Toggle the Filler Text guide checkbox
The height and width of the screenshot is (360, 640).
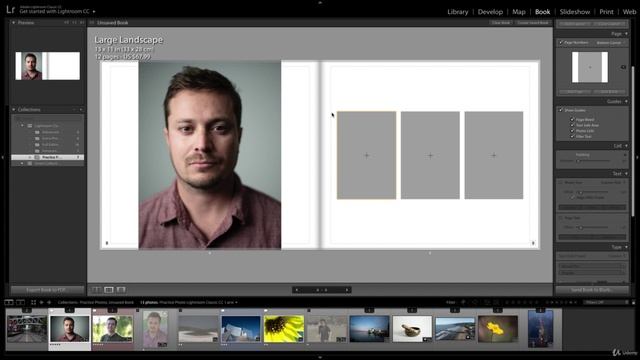(572, 136)
